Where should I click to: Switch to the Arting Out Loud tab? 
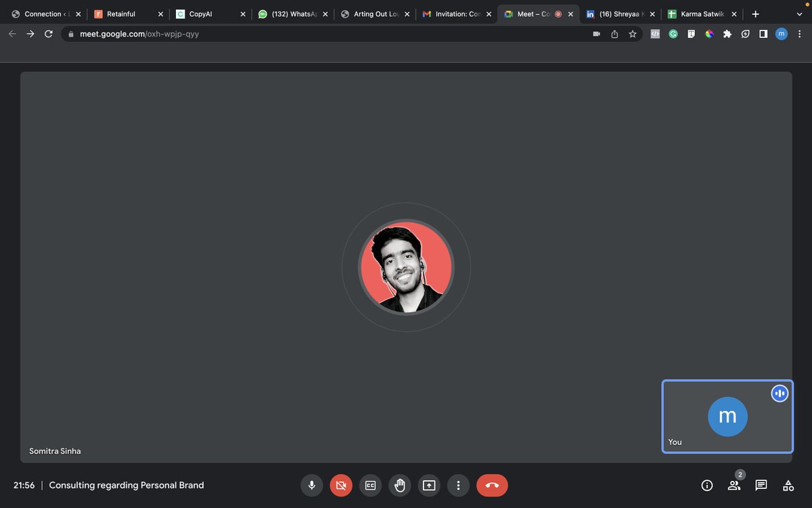point(376,14)
